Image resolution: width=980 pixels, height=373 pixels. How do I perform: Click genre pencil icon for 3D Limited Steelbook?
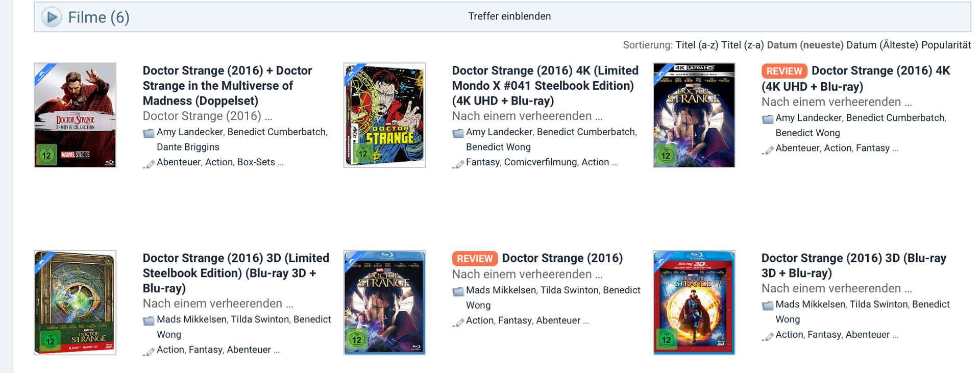(x=149, y=352)
